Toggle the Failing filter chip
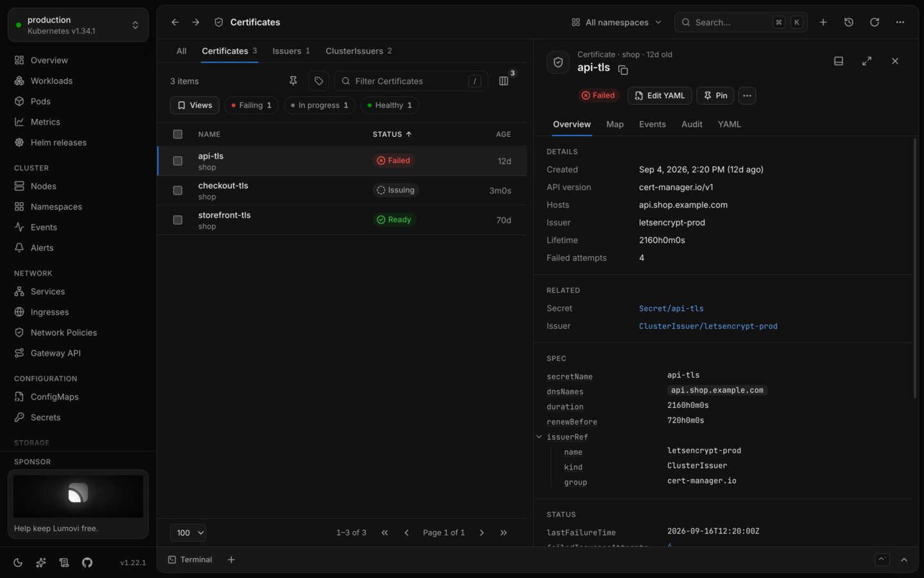This screenshot has height=578, width=924. click(x=252, y=105)
